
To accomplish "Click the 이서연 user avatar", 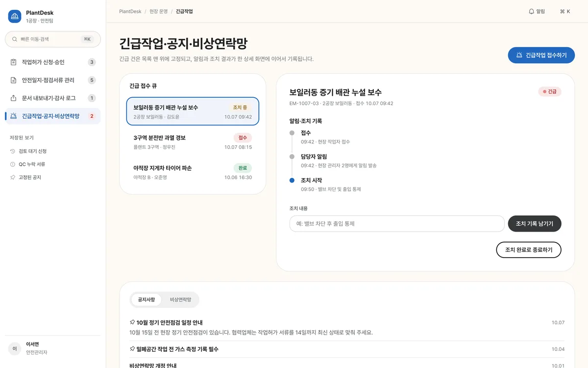I will point(15,348).
